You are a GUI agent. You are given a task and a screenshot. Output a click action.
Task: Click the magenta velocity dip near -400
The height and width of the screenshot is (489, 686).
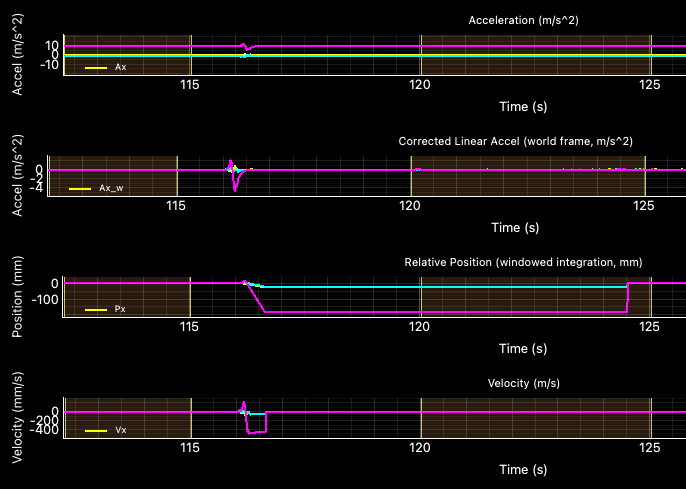tap(257, 431)
